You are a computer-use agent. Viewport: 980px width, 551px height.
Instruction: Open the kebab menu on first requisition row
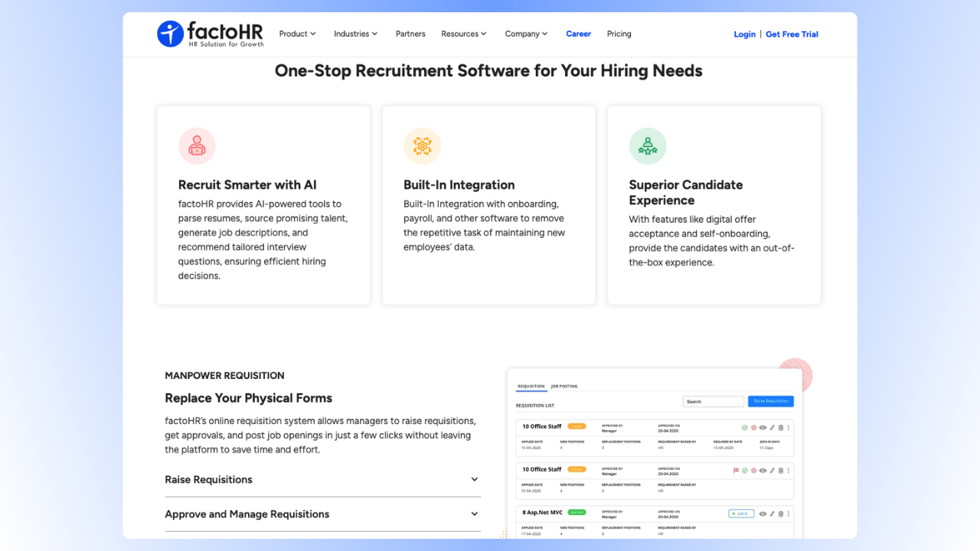click(789, 427)
